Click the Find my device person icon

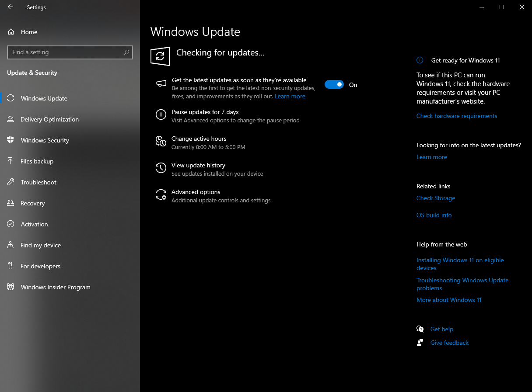point(11,245)
